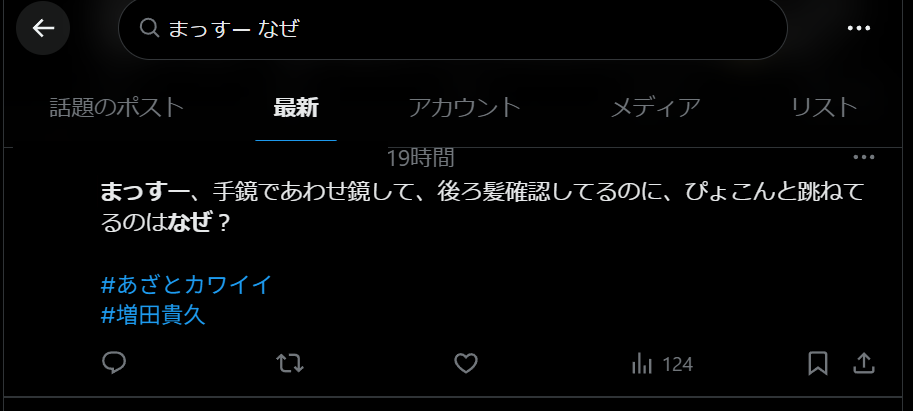Open the #あざとカワイイ hashtag
Screen dimensions: 913x411
pyautogui.click(x=186, y=285)
